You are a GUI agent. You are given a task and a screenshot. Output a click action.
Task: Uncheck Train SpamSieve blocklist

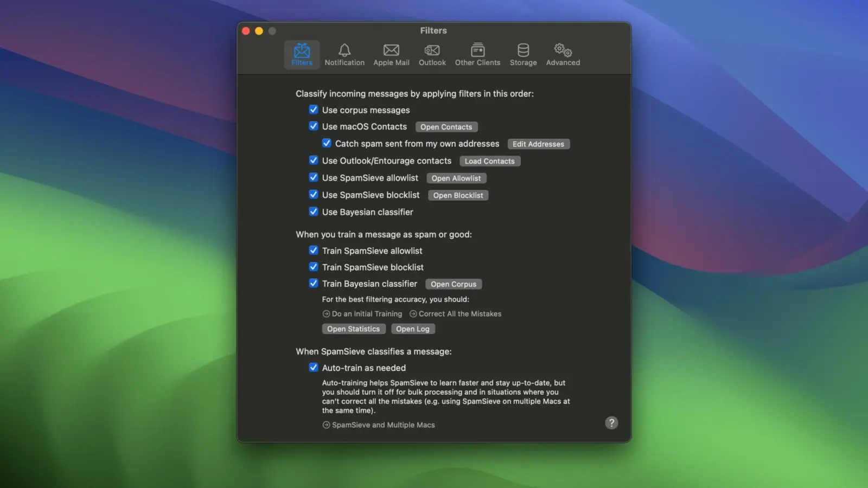click(314, 266)
